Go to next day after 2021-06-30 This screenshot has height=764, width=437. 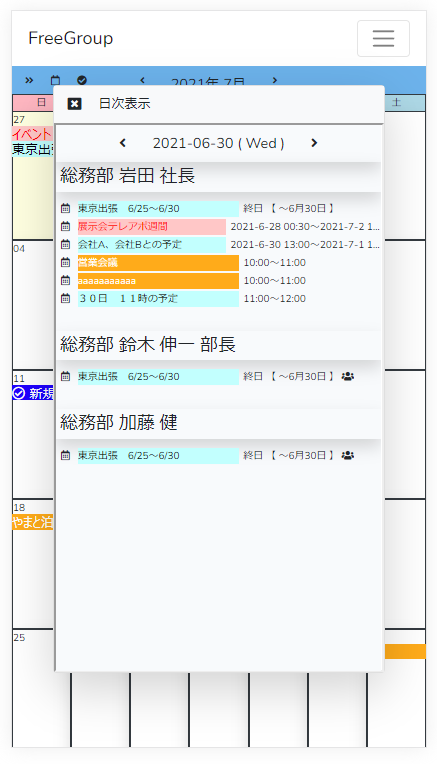tap(314, 143)
